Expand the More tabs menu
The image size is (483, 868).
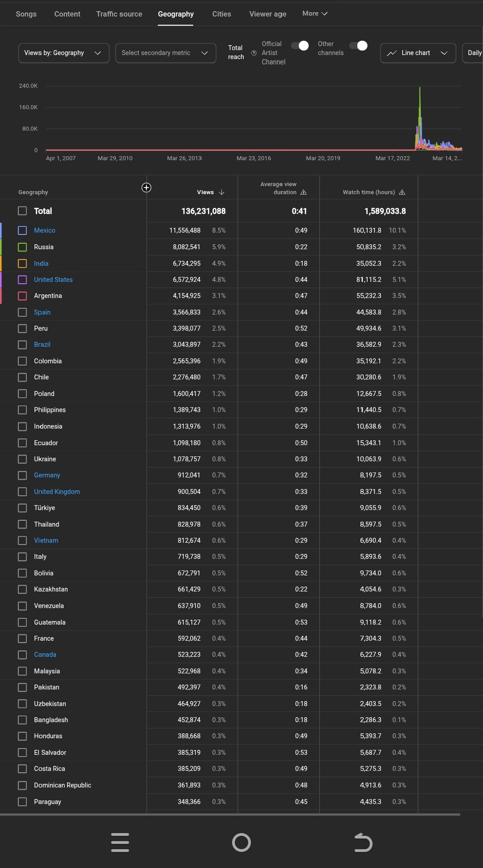click(x=315, y=13)
